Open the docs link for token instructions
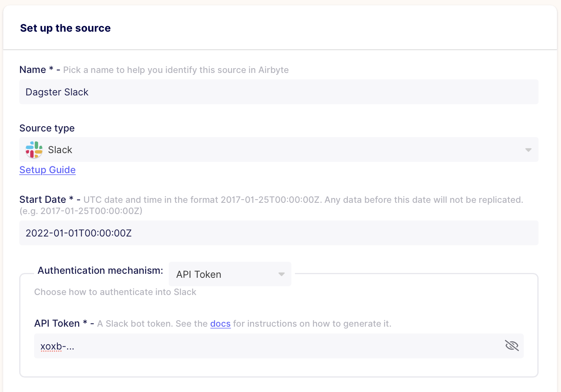Screen dimensions: 561x392 (x=220, y=323)
